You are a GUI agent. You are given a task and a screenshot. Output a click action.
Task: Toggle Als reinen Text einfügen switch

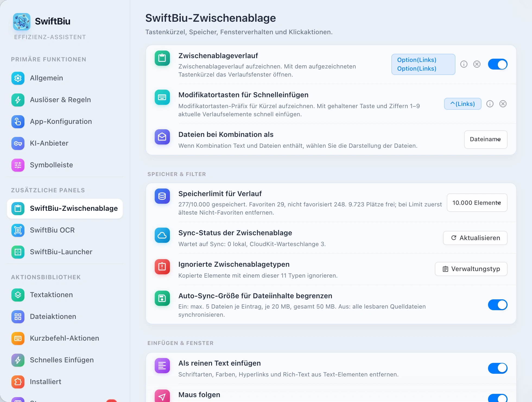coord(498,368)
